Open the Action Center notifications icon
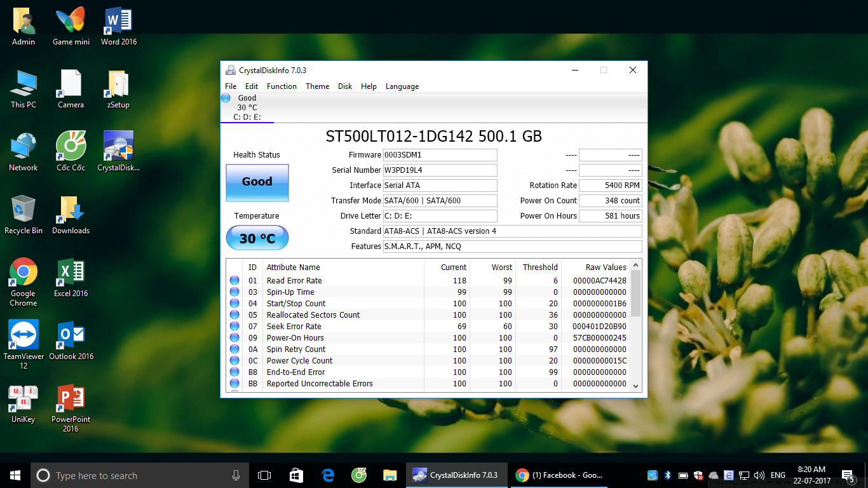Viewport: 868px width, 488px height. pos(848,475)
